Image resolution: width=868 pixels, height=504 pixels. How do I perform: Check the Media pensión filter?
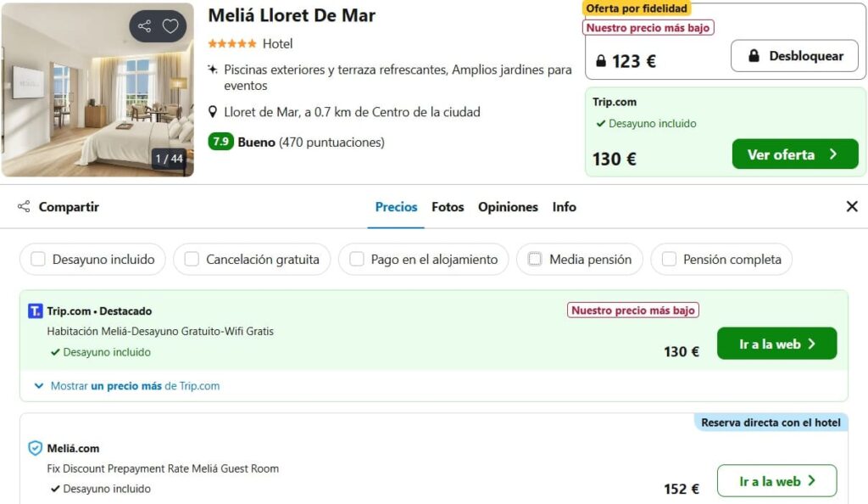click(x=535, y=259)
